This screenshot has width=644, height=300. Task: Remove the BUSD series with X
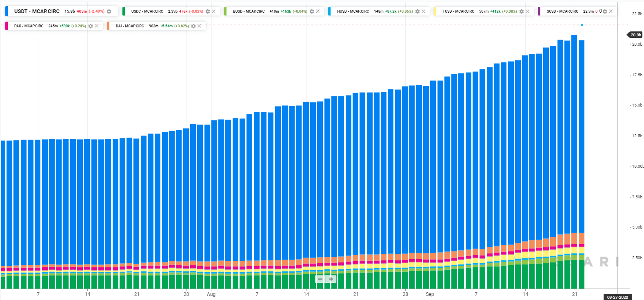(318, 11)
